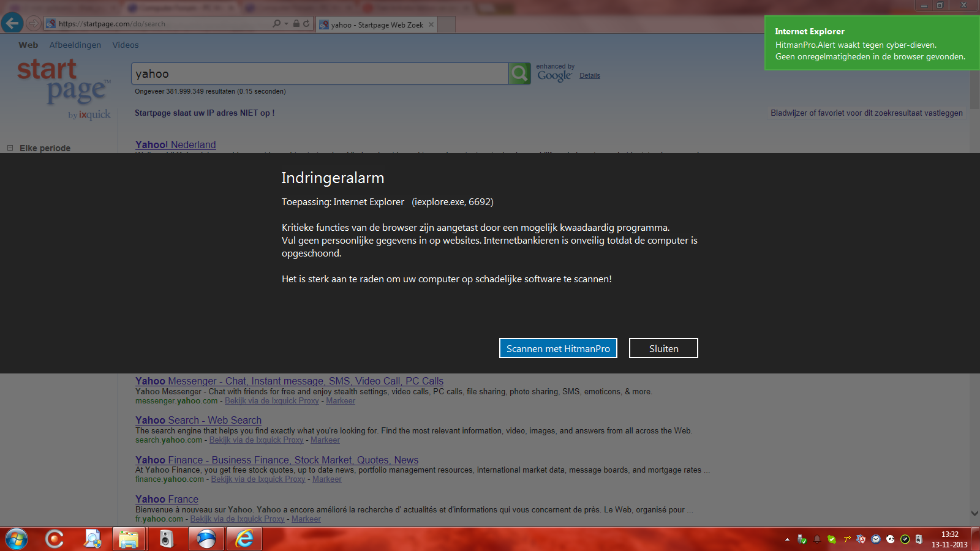The image size is (980, 551).
Task: Click the browser forward arrow
Action: pyautogui.click(x=33, y=24)
